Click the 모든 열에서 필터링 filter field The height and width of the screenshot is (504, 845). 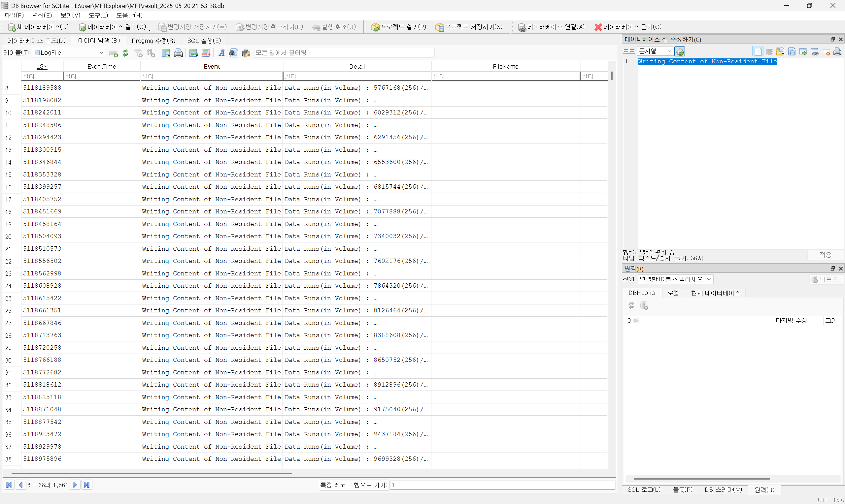pos(344,53)
